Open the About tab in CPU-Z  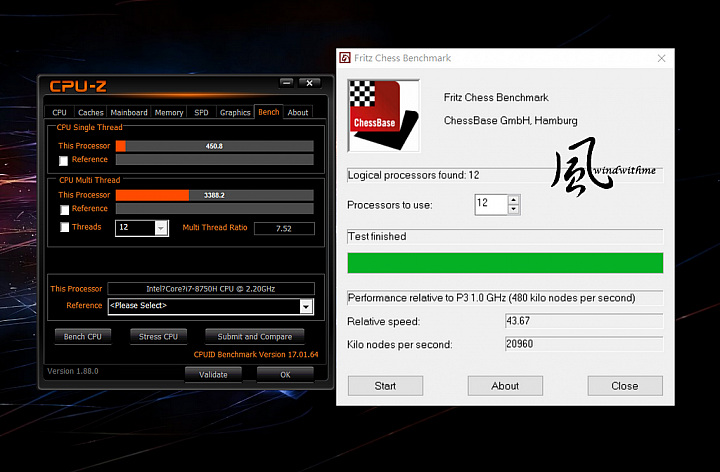(298, 112)
